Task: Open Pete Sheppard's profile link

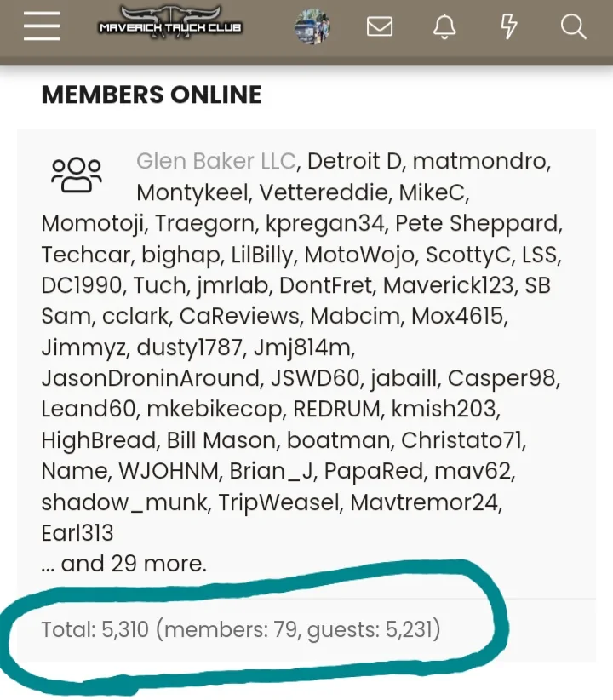Action: [478, 223]
